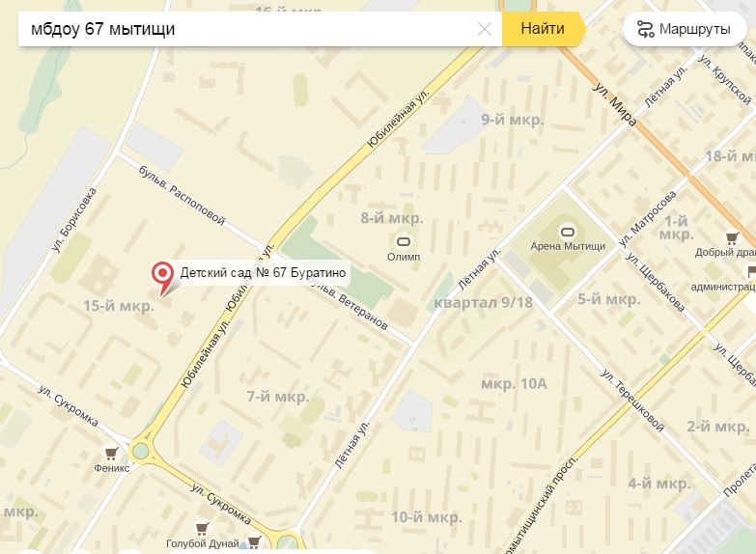Click the 9-й мкр. district label

coord(513,120)
